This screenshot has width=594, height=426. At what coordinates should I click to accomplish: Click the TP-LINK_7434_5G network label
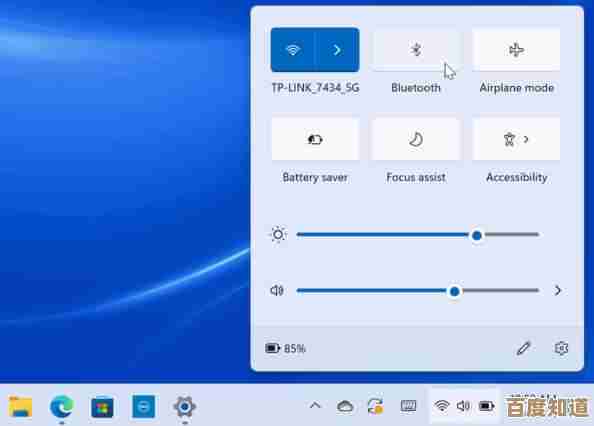[315, 88]
